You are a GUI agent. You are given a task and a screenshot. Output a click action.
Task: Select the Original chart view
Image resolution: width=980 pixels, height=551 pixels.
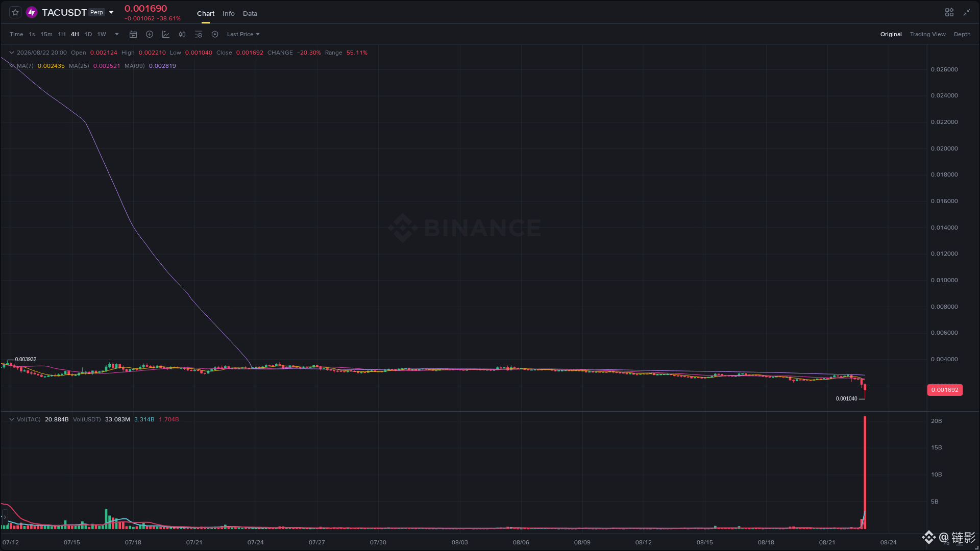click(891, 34)
